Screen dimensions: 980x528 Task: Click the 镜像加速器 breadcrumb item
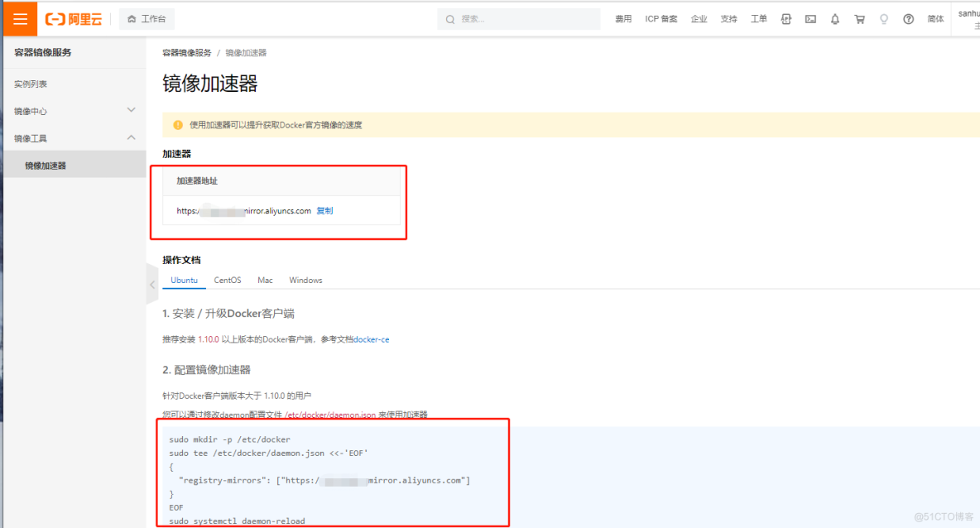(x=246, y=53)
